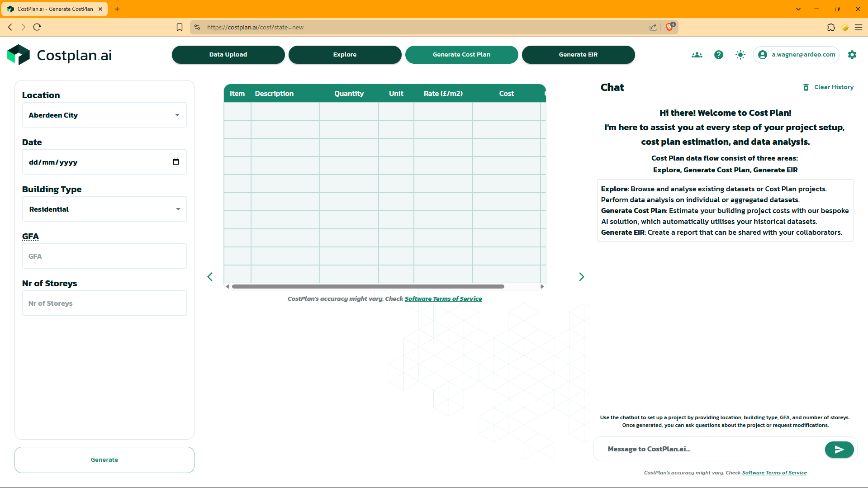868x488 pixels.
Task: Open settings via the gear icon
Action: coord(852,54)
